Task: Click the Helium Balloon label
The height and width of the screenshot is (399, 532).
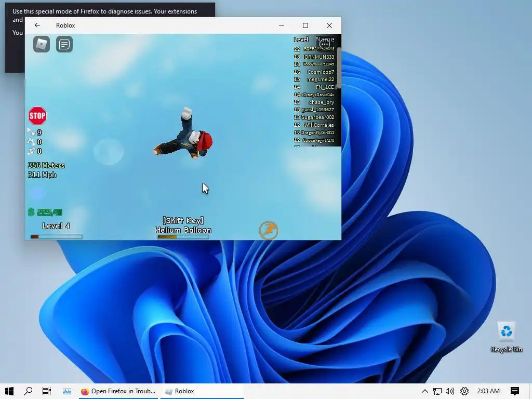Action: tap(183, 230)
